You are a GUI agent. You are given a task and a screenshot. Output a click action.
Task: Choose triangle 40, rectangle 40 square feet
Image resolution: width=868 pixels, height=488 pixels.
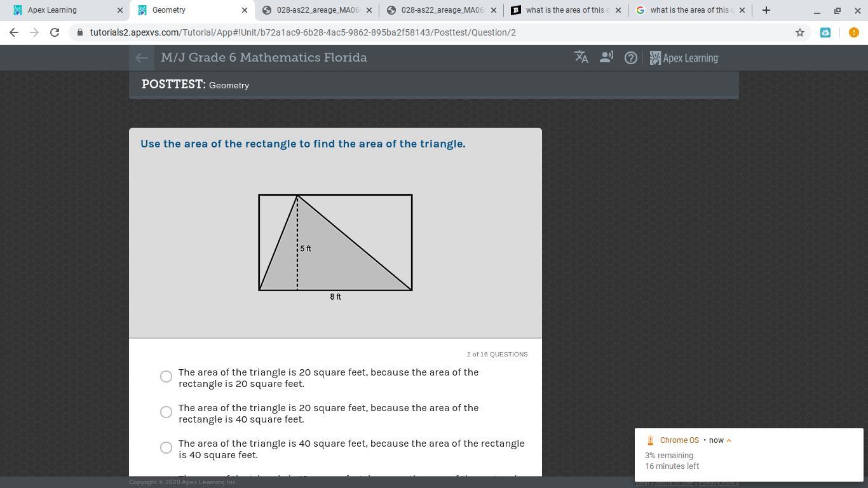pos(166,448)
